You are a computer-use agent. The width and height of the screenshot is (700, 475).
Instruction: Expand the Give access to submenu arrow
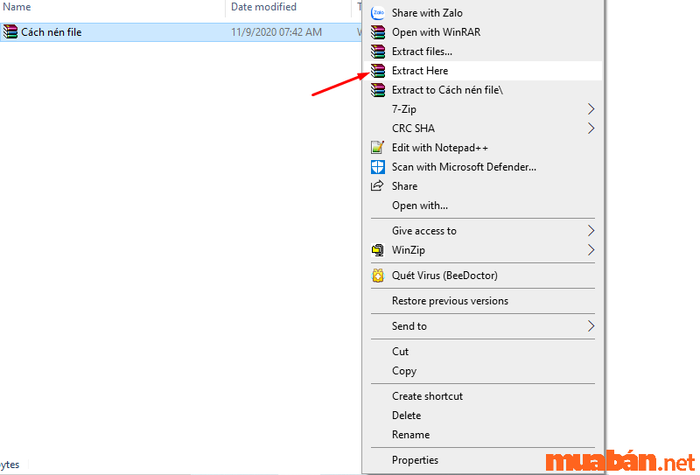pyautogui.click(x=591, y=231)
